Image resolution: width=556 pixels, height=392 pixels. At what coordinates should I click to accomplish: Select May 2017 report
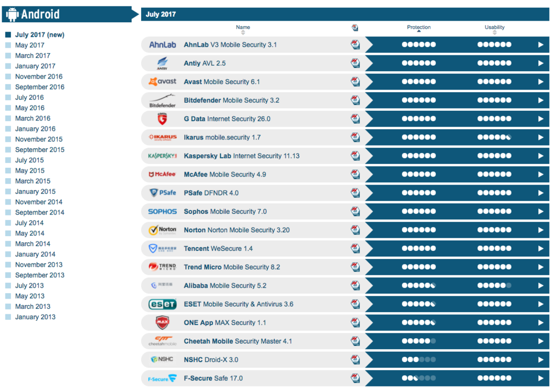(30, 45)
